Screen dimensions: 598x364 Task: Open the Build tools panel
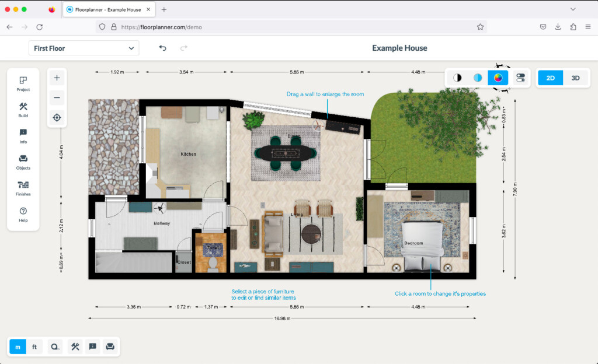[x=23, y=110]
